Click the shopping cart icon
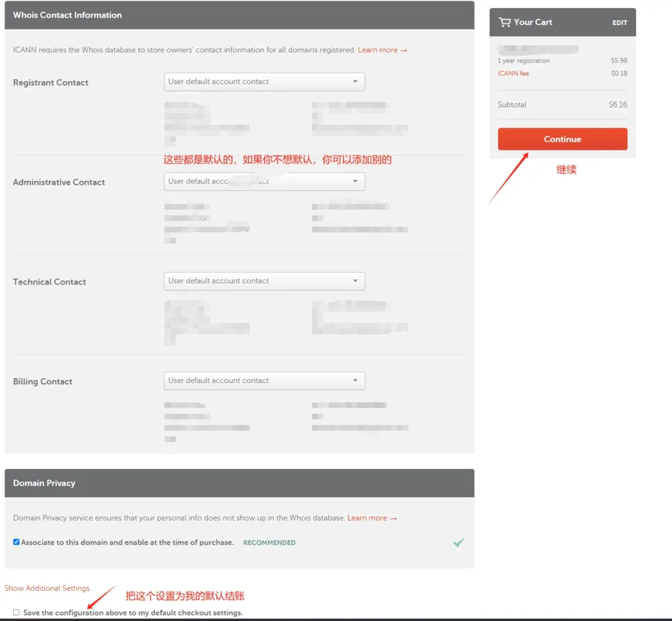Image resolution: width=672 pixels, height=621 pixels. [x=504, y=22]
